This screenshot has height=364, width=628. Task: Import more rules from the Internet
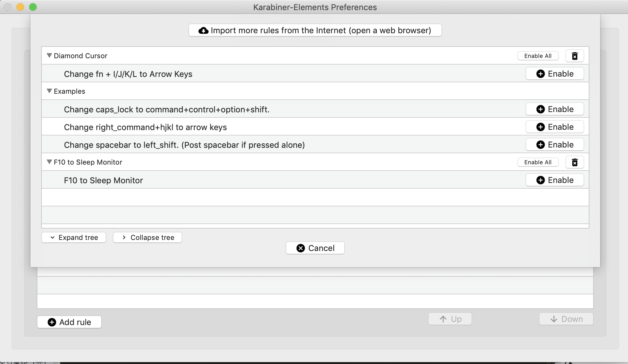point(315,30)
